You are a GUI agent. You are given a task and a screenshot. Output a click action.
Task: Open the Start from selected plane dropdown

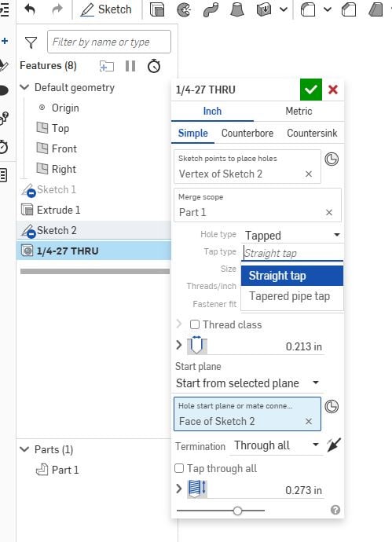[x=248, y=383]
